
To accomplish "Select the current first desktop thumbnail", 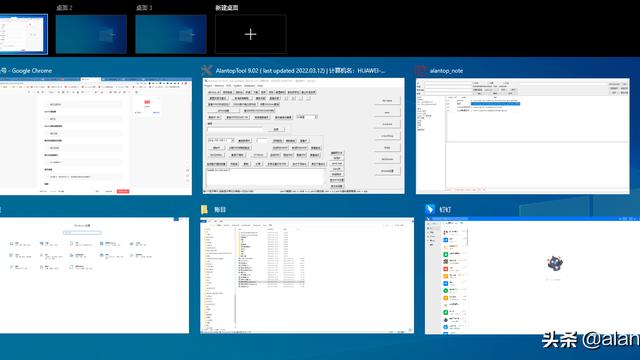I will tap(24, 34).
